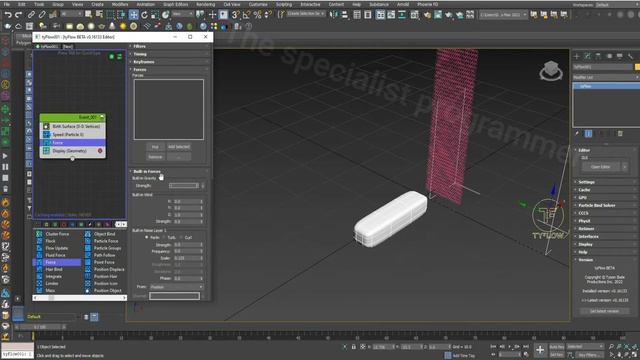Toggle the Percent Snap icon
Viewport: 640px width, 360px height.
point(257,15)
